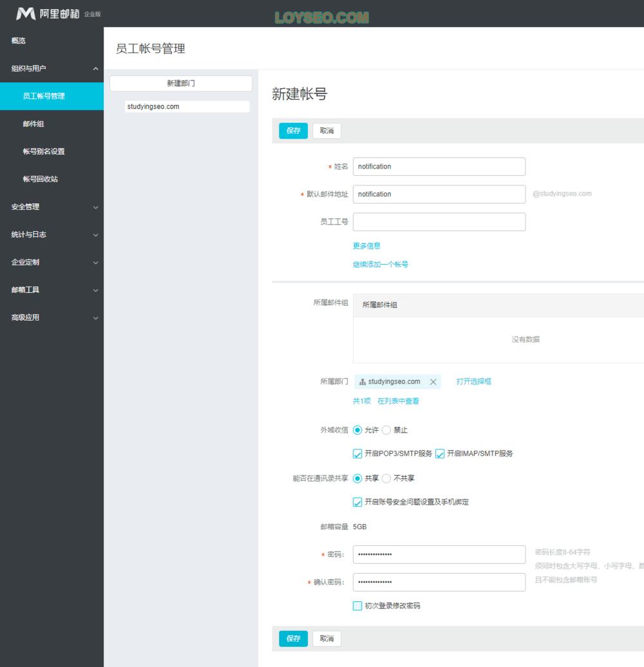The width and height of the screenshot is (644, 667).
Task: Click the 没有数据 placeholder text
Action: click(526, 339)
